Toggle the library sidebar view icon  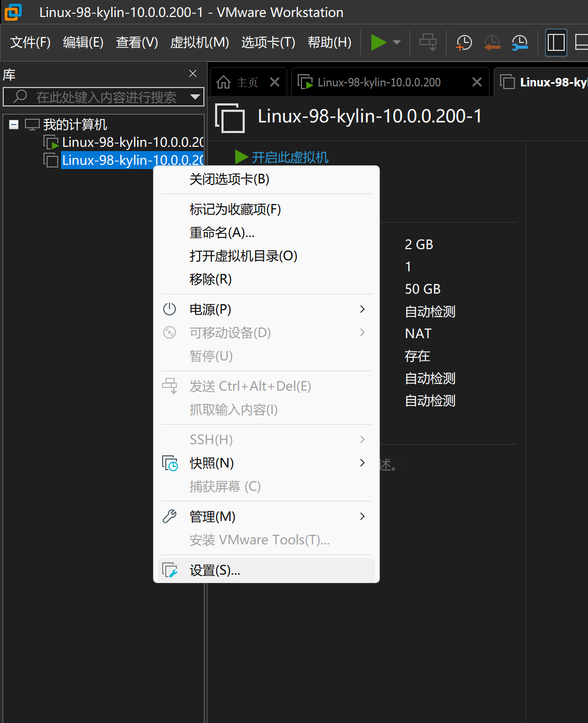556,42
